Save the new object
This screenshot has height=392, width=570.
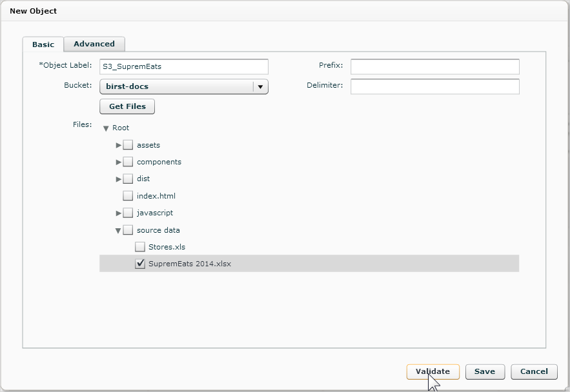tap(485, 371)
